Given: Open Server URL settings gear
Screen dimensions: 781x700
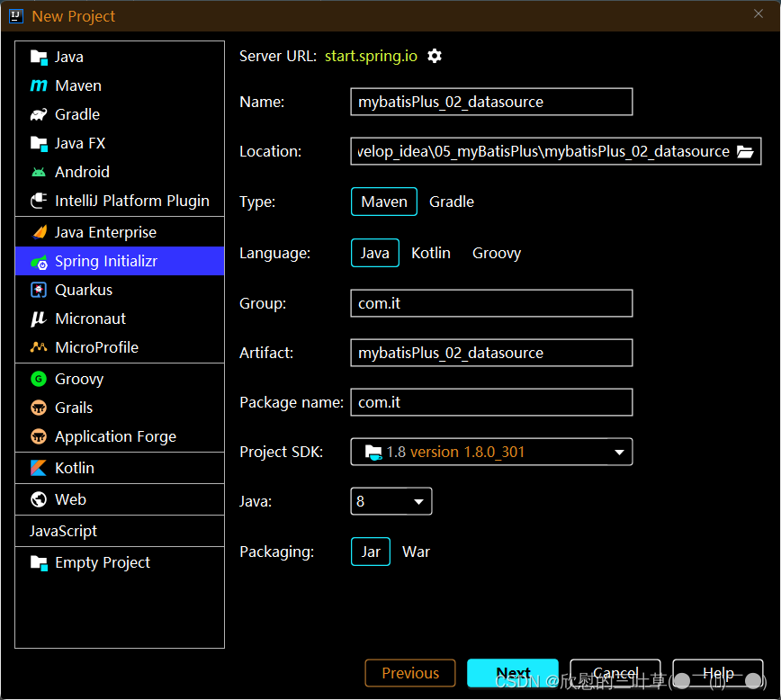Looking at the screenshot, I should tap(435, 56).
